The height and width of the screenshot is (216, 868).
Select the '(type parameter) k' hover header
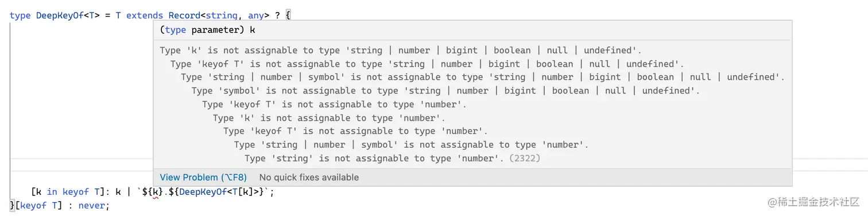tap(208, 30)
